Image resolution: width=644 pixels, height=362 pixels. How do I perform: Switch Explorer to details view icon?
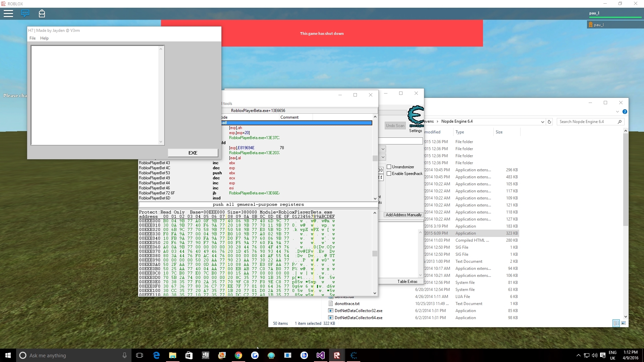(616, 323)
